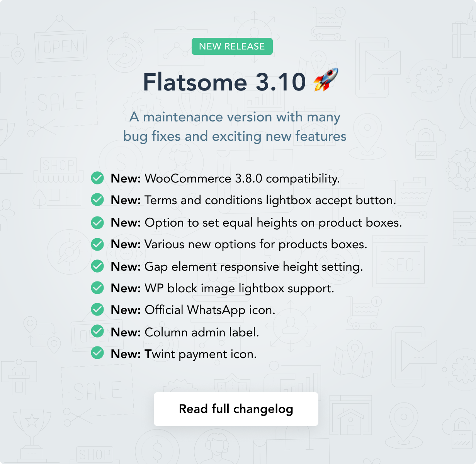Click check icon beside Twint payment icon
The image size is (476, 464).
click(97, 353)
